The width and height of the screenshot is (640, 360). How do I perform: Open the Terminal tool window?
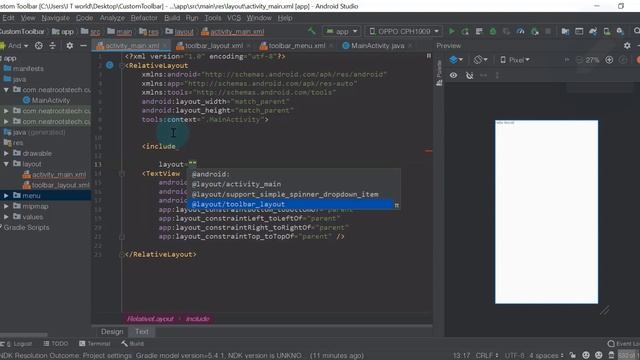tap(95, 344)
